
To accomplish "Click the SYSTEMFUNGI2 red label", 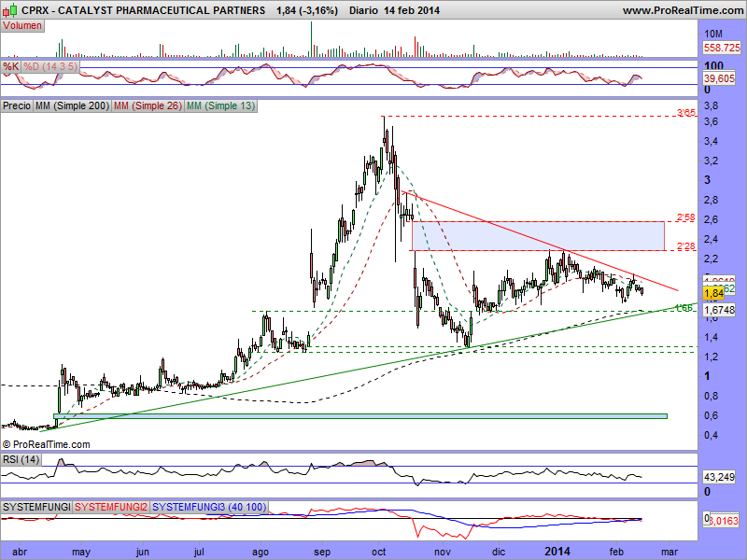I will (x=111, y=506).
